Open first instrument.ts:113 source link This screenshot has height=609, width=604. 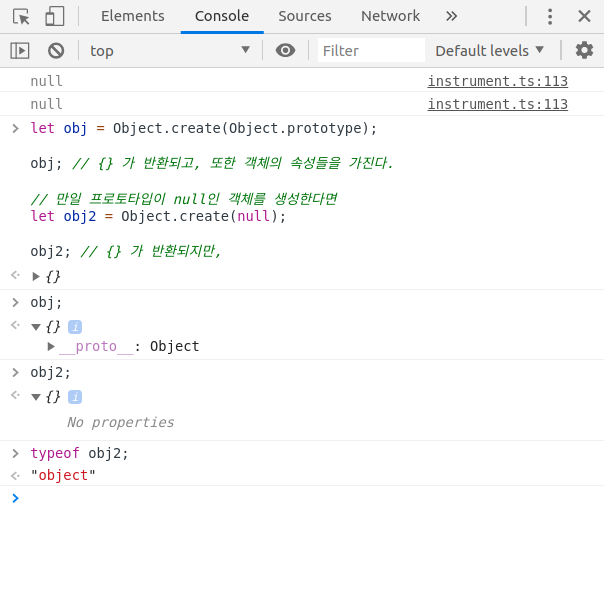coord(498,81)
